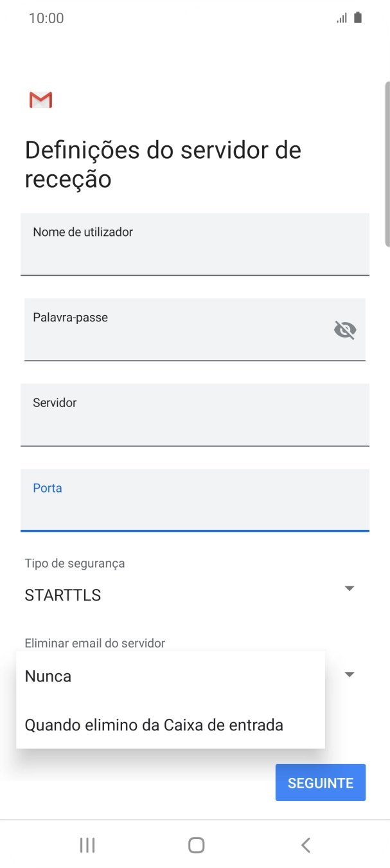Tap the Home navigation icon
The width and height of the screenshot is (390, 868).
[195, 845]
